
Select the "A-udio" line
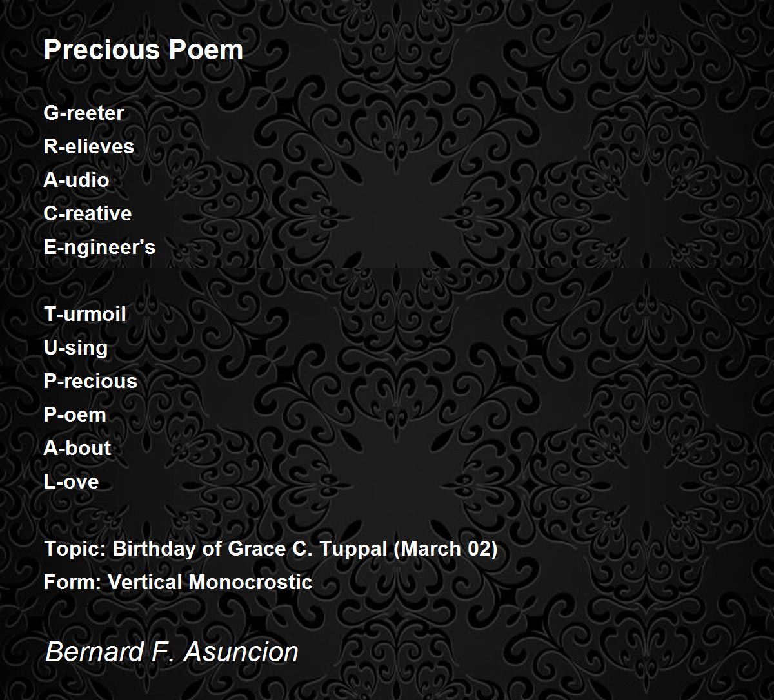[76, 180]
